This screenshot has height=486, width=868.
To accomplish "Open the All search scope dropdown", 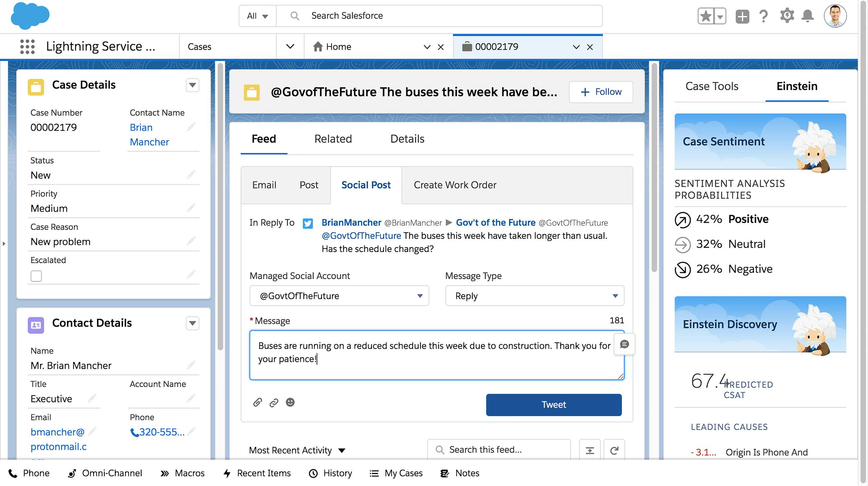I will pos(257,16).
